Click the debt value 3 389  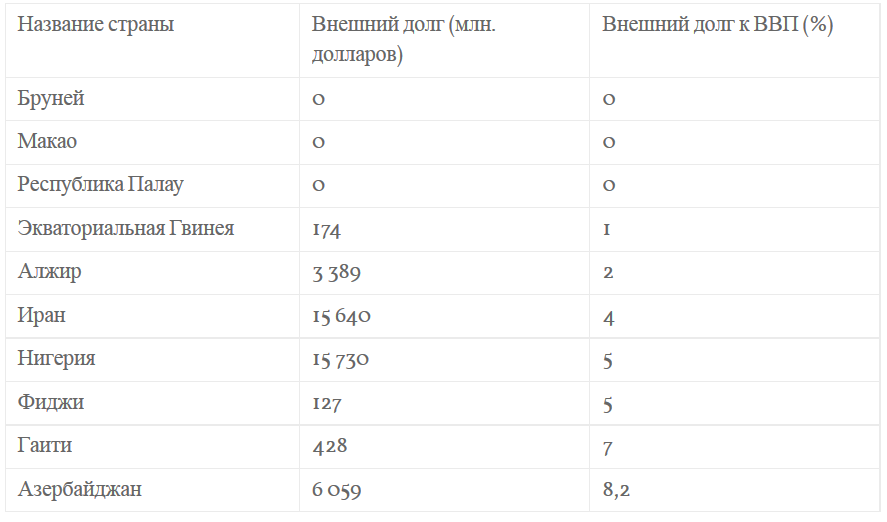pyautogui.click(x=337, y=273)
